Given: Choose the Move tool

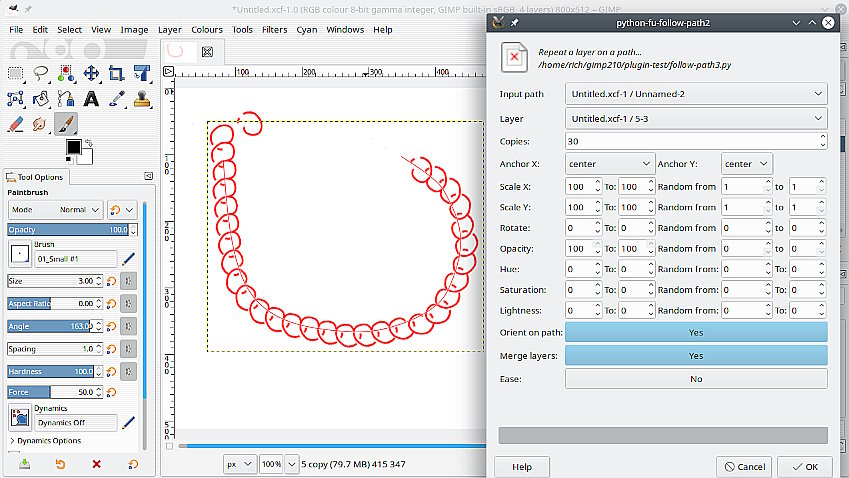Looking at the screenshot, I should pyautogui.click(x=91, y=73).
